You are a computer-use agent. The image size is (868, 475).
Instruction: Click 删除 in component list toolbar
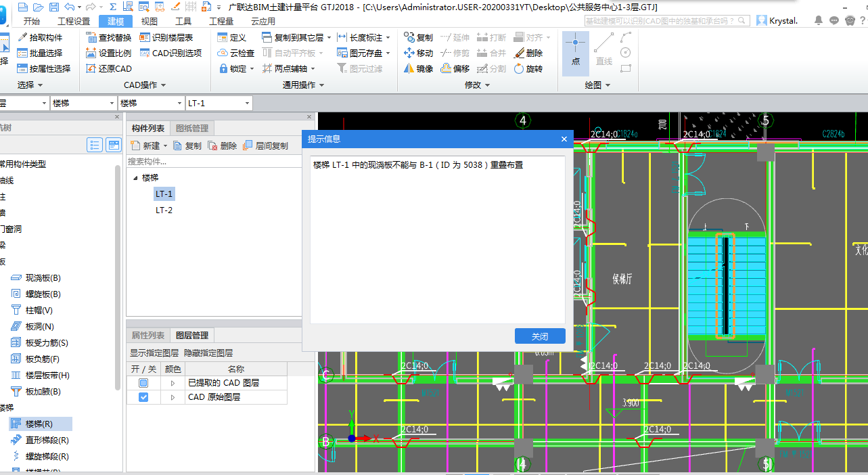coord(223,145)
